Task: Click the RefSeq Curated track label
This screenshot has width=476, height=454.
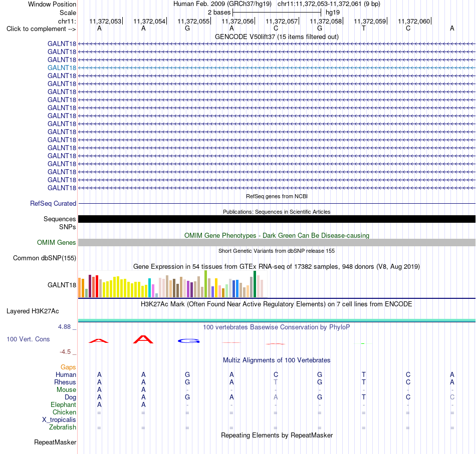Action: (x=53, y=204)
